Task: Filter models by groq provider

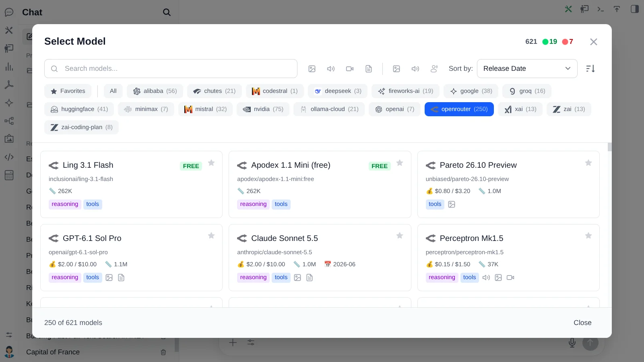Action: click(x=527, y=91)
